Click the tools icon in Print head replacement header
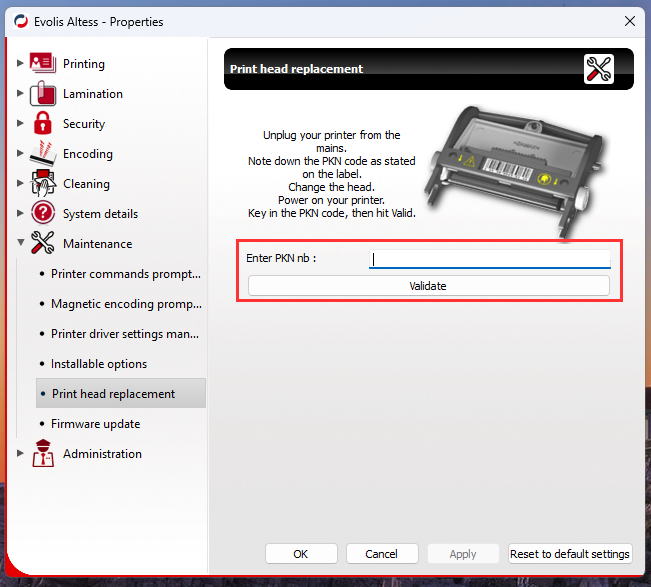The height and width of the screenshot is (587, 651). [x=598, y=69]
